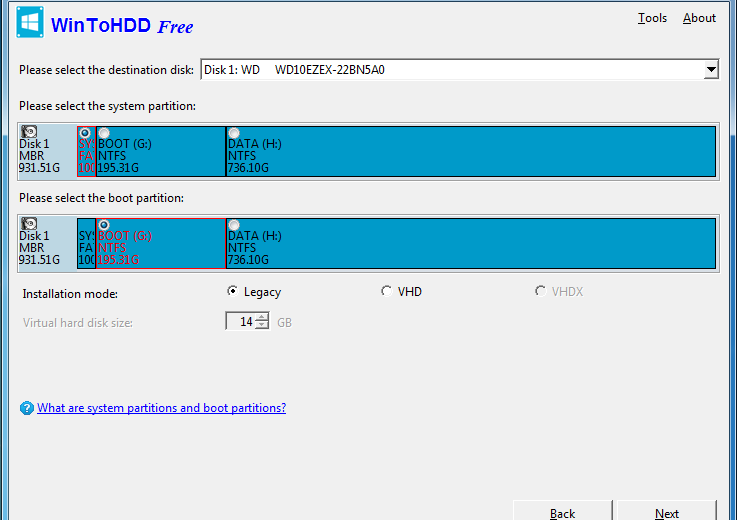Click the Disk 1 MBR 931.51G label in system partition panel

click(39, 156)
